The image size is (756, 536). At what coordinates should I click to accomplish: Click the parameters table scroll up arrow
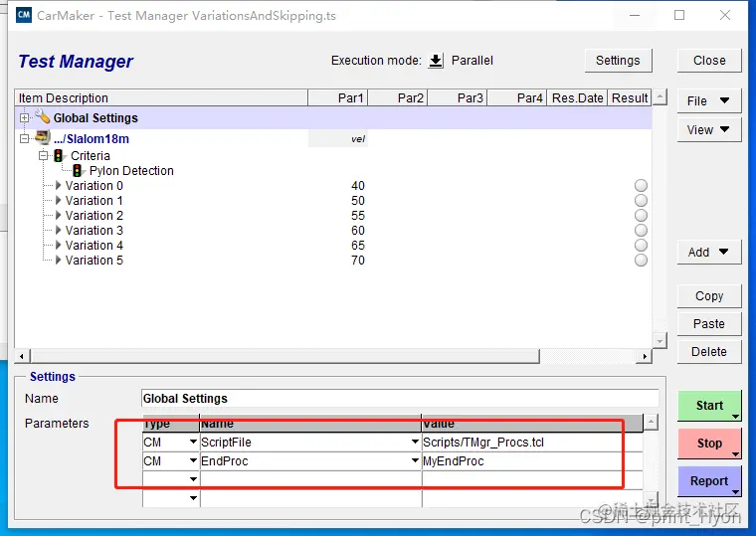click(651, 422)
